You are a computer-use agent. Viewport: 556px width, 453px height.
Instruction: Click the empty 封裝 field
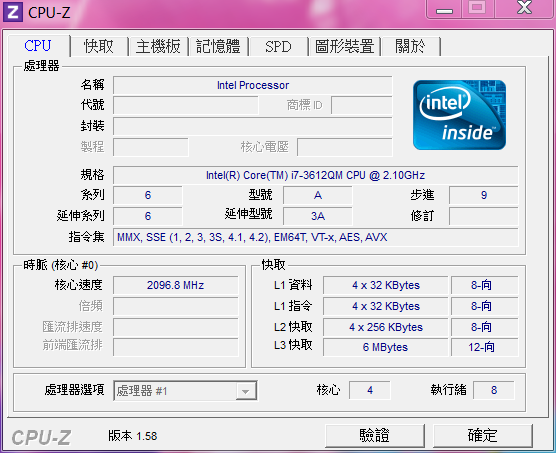(x=252, y=126)
